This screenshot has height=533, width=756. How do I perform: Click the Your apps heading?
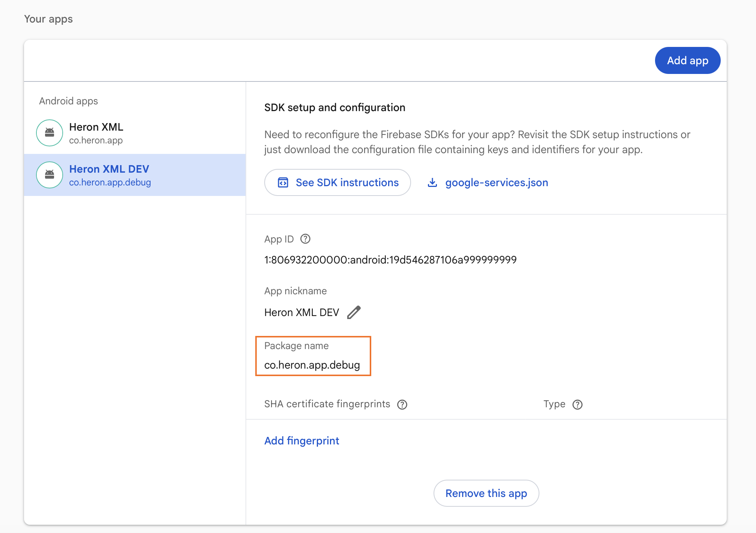[x=48, y=19]
